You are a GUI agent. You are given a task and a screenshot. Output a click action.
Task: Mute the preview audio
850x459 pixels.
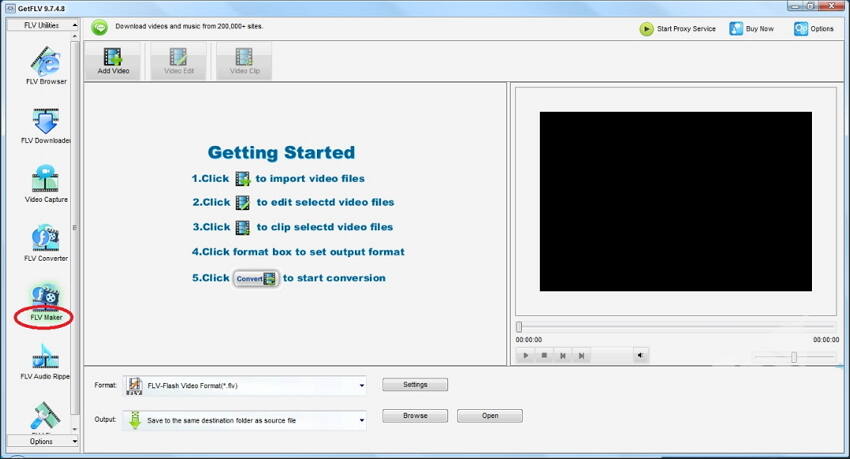click(x=640, y=356)
